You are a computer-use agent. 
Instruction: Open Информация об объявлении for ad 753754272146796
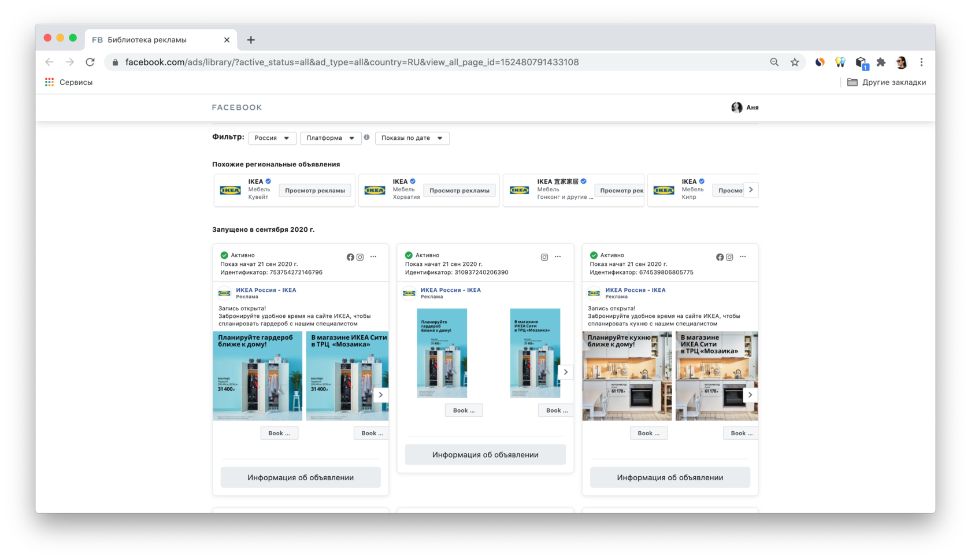[x=301, y=477]
